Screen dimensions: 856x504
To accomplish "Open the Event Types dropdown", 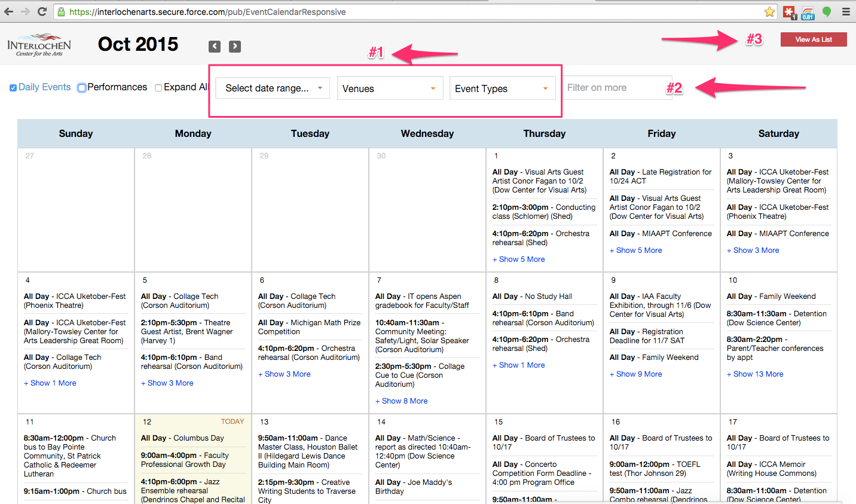I will (x=502, y=88).
